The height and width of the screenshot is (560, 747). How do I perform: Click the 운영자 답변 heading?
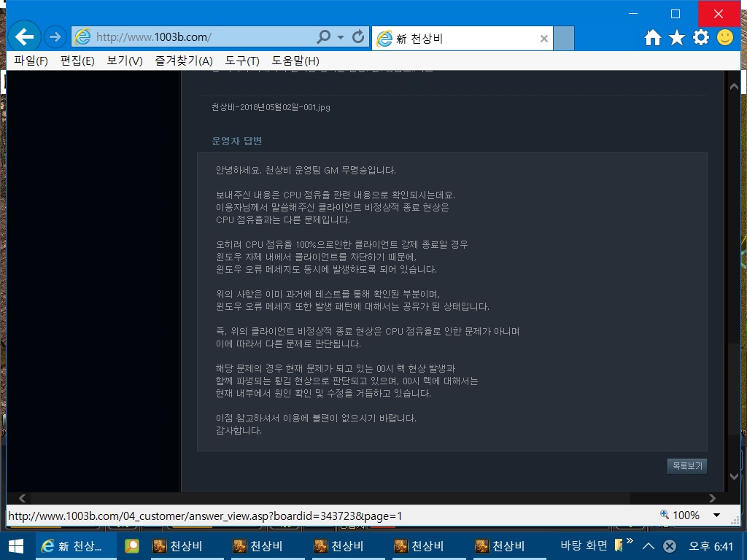[237, 141]
